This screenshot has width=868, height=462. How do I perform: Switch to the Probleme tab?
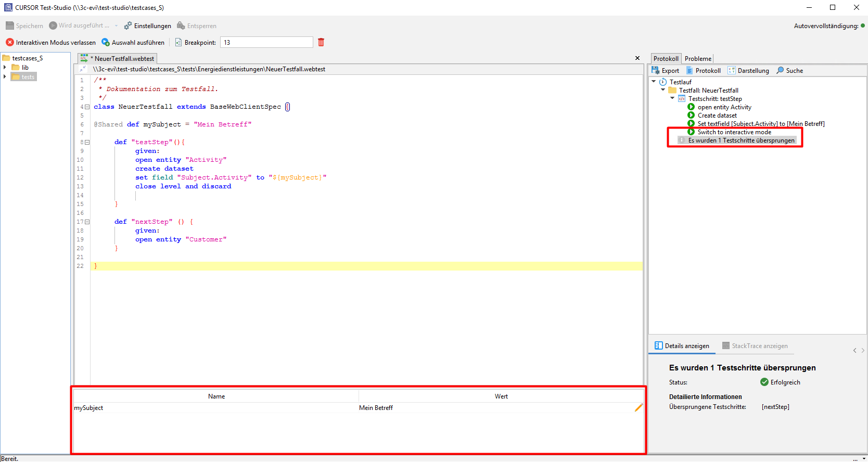pyautogui.click(x=698, y=59)
